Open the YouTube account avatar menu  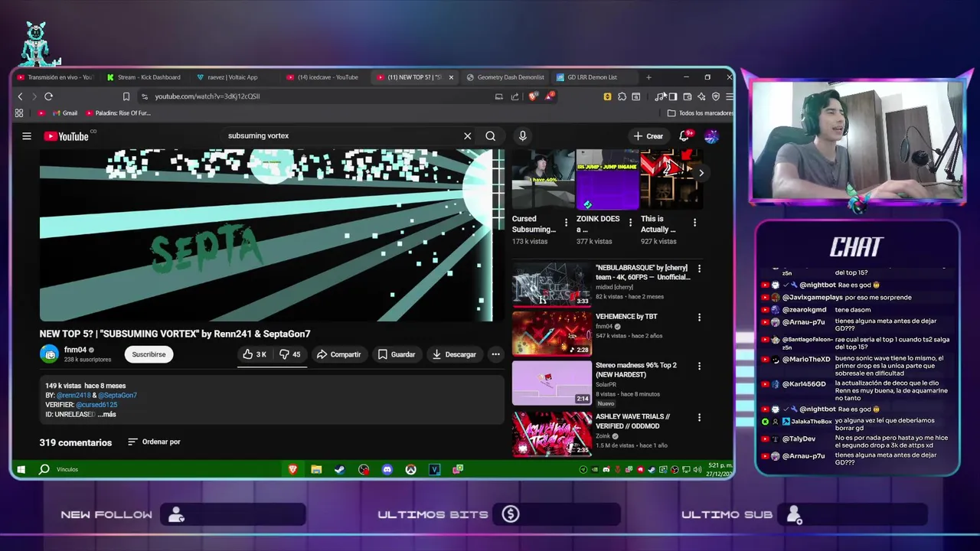(711, 136)
